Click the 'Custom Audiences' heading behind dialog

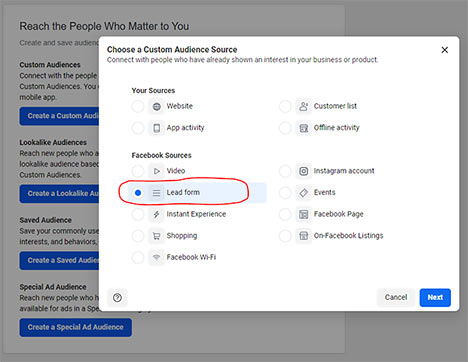50,65
